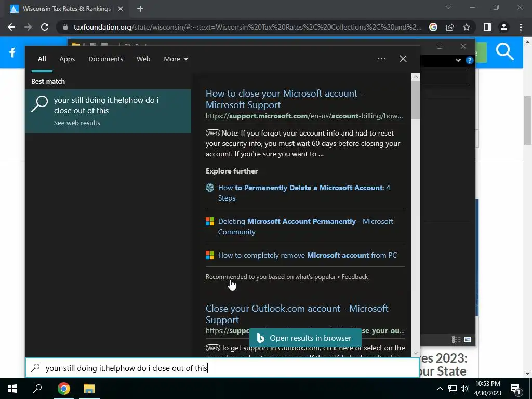The width and height of the screenshot is (532, 399).
Task: Close the Wisconsin Tax Rates tab
Action: (x=121, y=9)
